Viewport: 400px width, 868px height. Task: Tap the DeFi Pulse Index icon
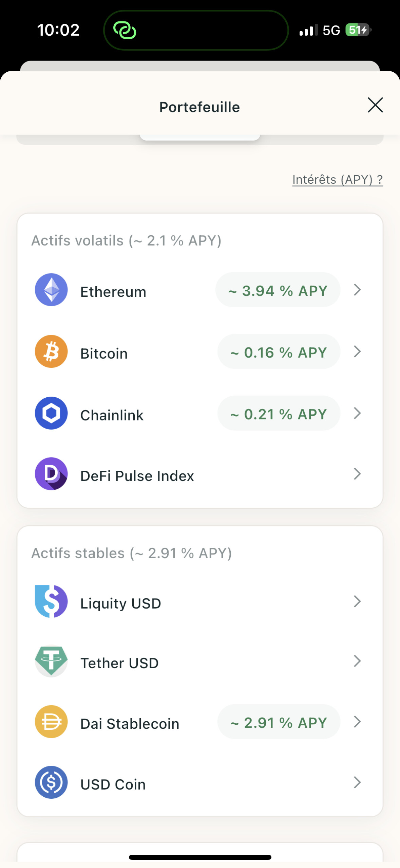click(51, 474)
